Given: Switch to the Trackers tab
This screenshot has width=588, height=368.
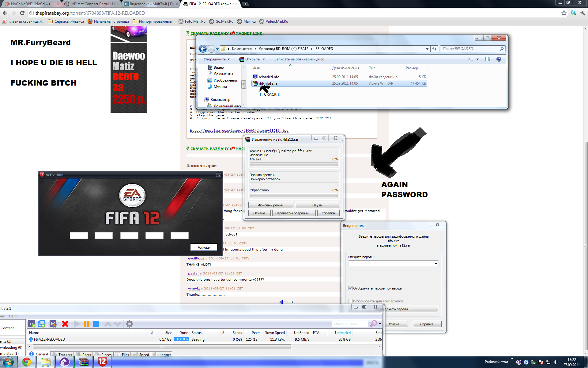Looking at the screenshot, I should (x=62, y=355).
